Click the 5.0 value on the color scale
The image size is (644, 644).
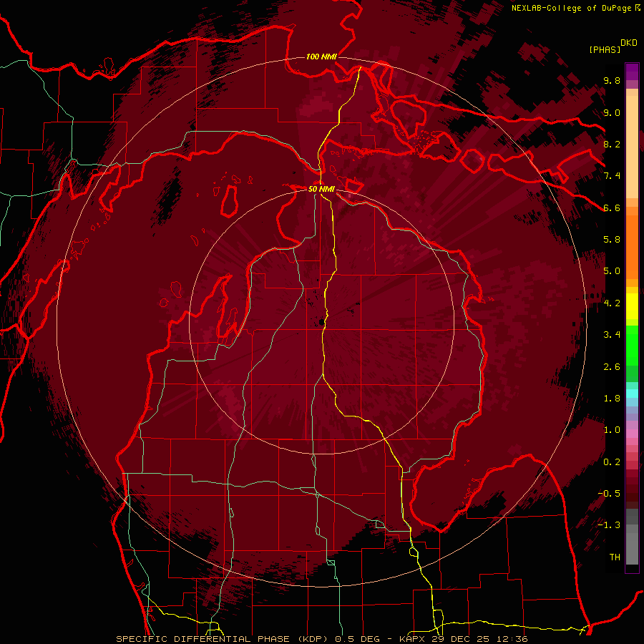pos(612,271)
